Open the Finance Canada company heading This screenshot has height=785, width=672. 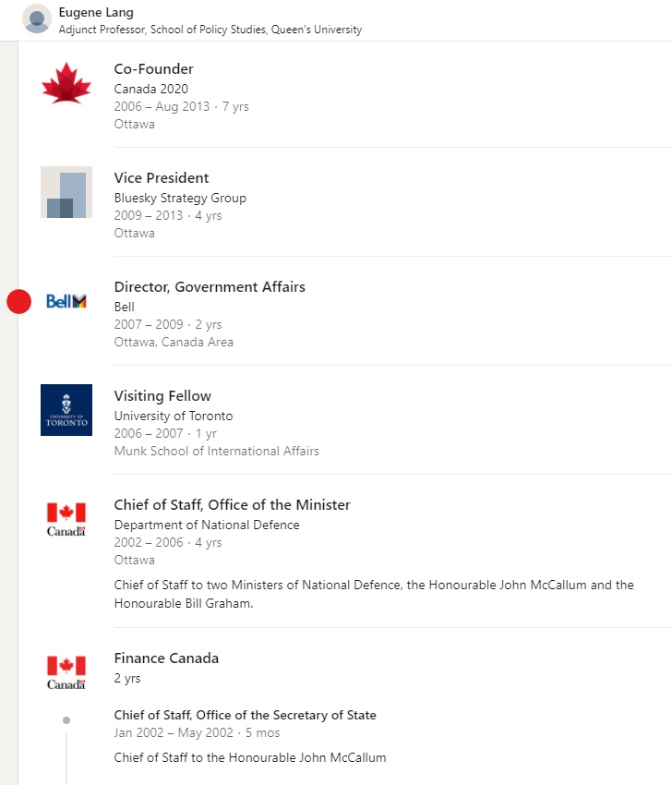point(166,658)
